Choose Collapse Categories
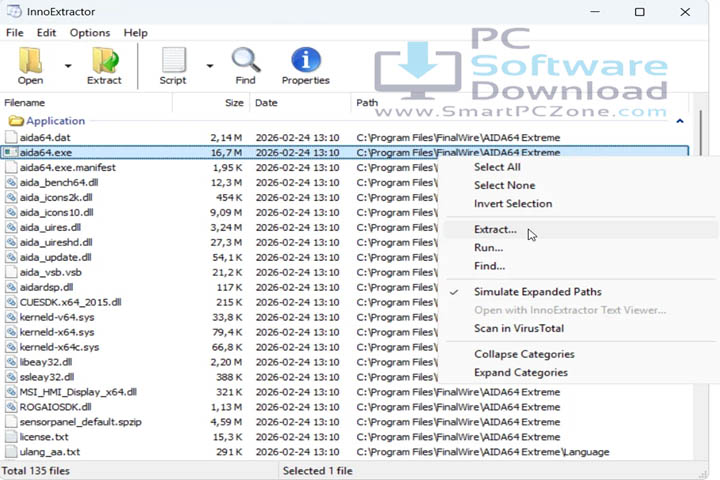This screenshot has width=720, height=480. pyautogui.click(x=524, y=354)
